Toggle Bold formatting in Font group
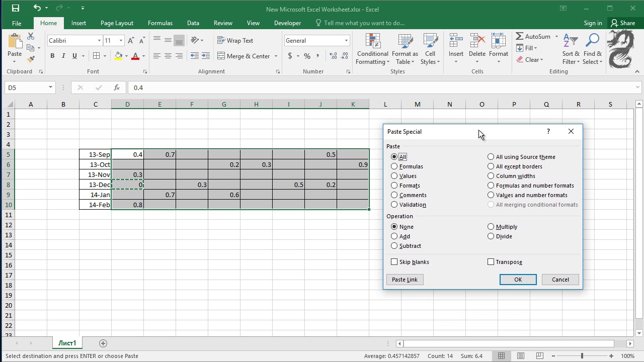 coord(52,56)
